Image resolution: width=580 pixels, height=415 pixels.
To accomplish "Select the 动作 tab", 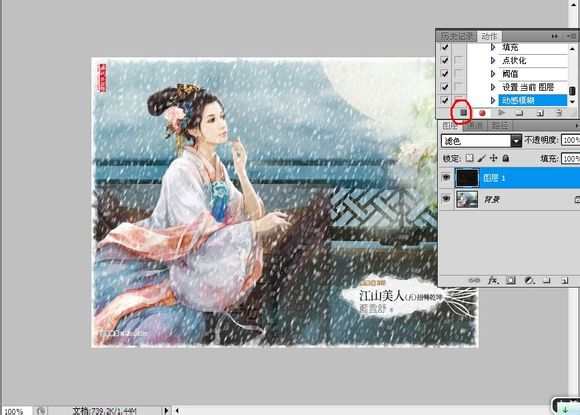I will coord(489,36).
